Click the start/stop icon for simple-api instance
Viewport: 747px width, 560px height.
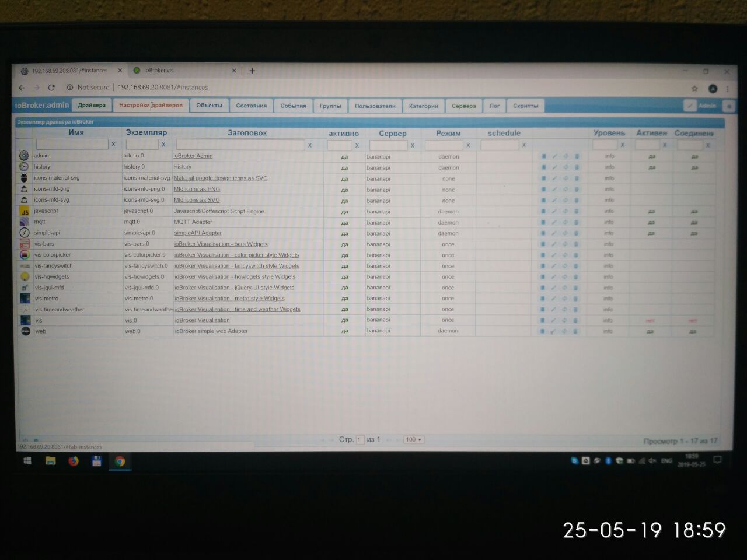(x=543, y=233)
